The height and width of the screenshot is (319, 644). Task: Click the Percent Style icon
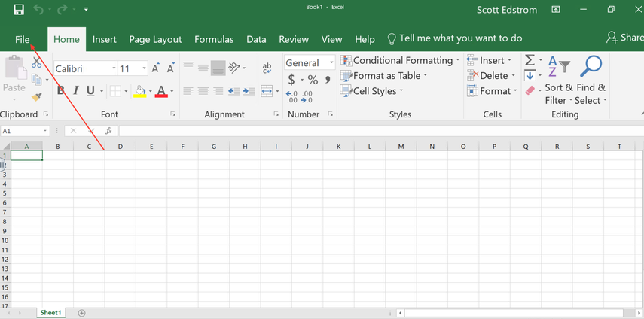click(x=313, y=80)
